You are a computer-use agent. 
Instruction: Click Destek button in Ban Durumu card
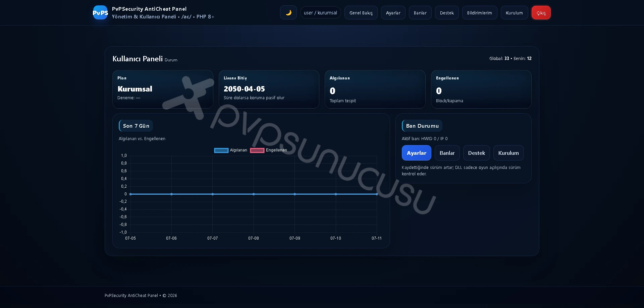476,153
